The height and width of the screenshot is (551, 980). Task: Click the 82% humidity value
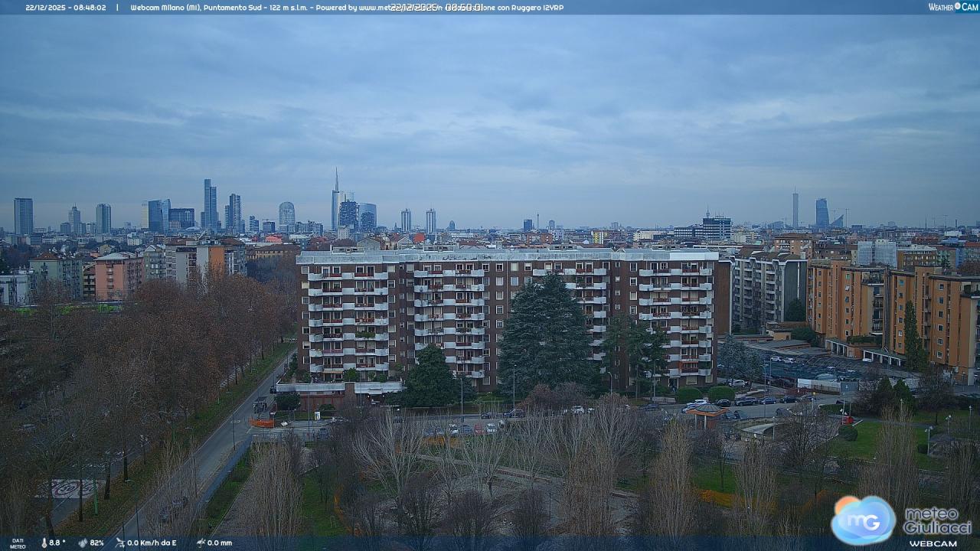click(x=96, y=543)
